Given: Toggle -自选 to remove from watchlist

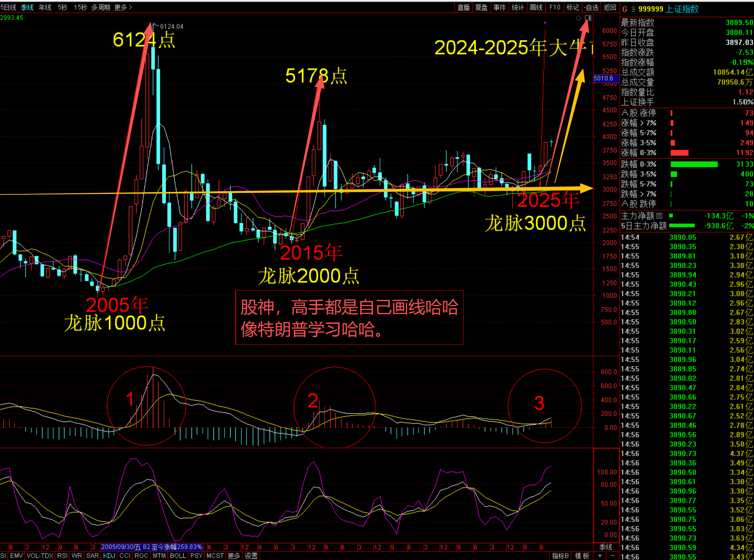Looking at the screenshot, I should click(591, 7).
